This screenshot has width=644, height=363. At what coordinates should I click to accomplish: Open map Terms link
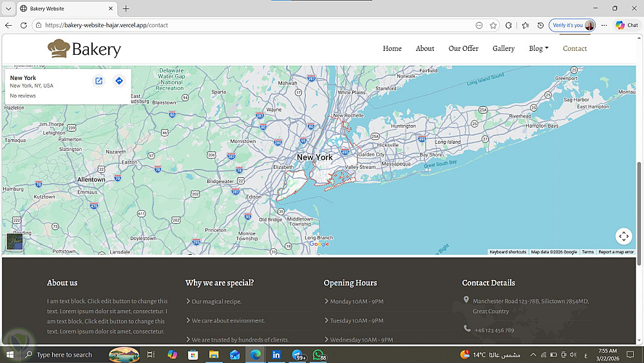587,252
